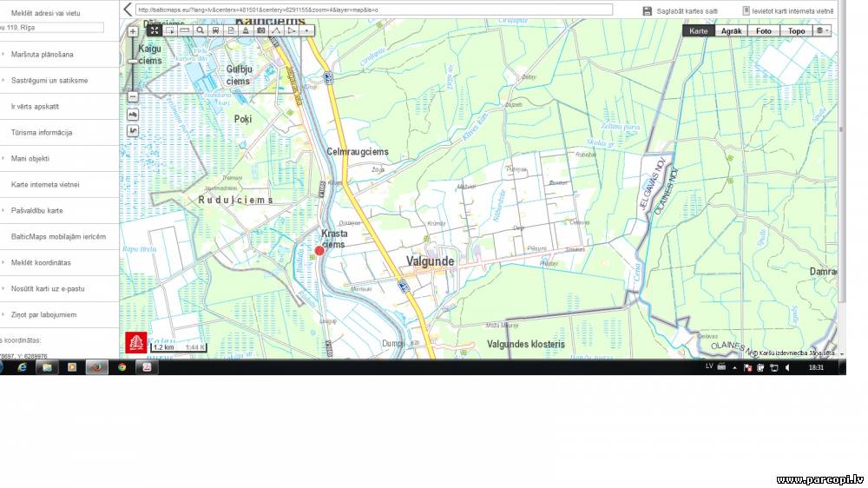Click the traffic cone roadworks tool

(246, 31)
